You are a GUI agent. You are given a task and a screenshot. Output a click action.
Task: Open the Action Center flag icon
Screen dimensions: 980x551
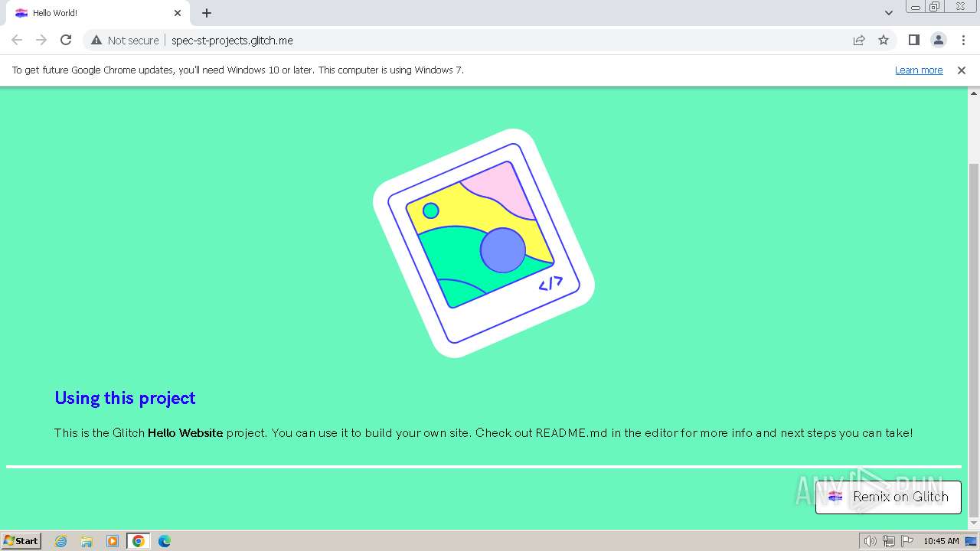pyautogui.click(x=907, y=541)
